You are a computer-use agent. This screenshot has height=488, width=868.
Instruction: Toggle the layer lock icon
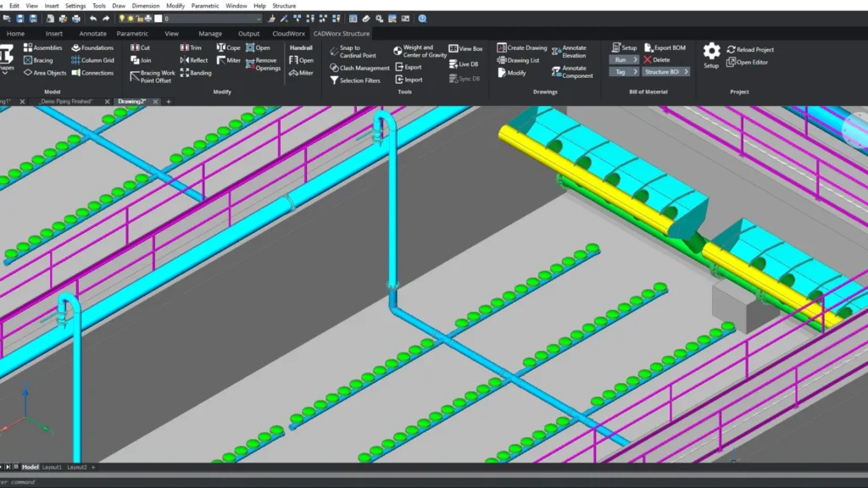[x=140, y=18]
